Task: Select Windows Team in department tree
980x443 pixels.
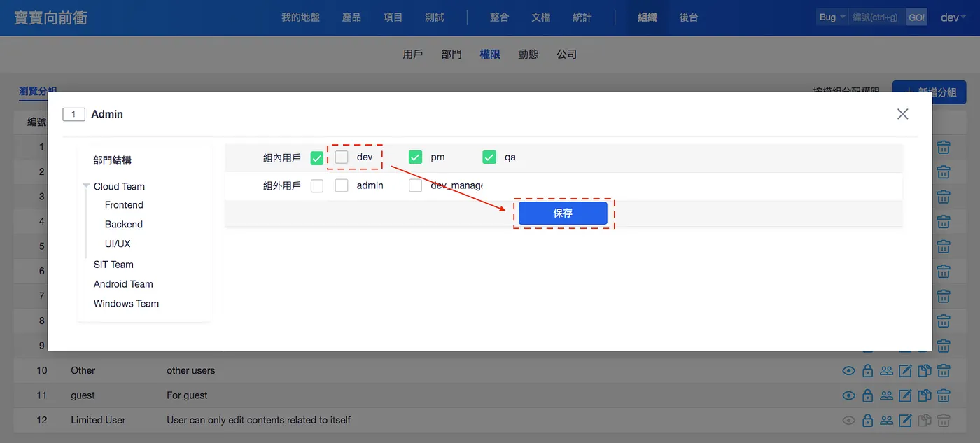Action: coord(126,304)
